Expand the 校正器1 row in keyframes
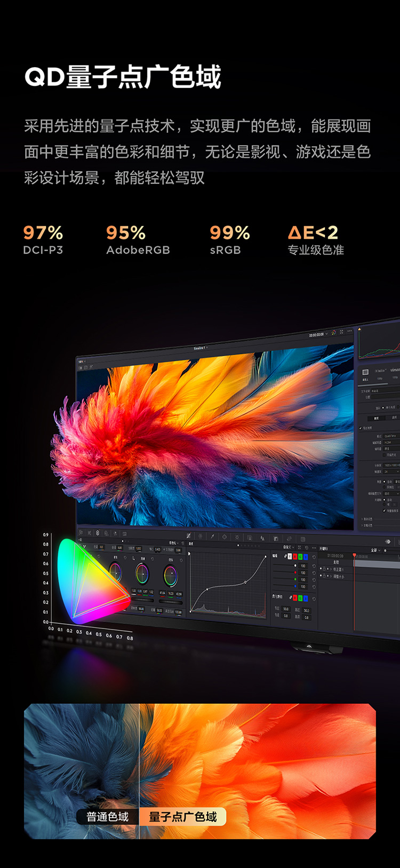400x868 pixels. (x=331, y=569)
